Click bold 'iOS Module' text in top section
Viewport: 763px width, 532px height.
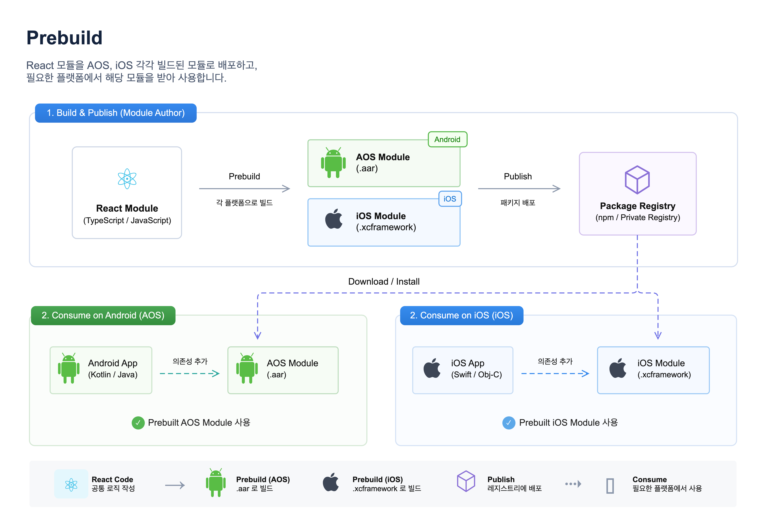(x=381, y=216)
